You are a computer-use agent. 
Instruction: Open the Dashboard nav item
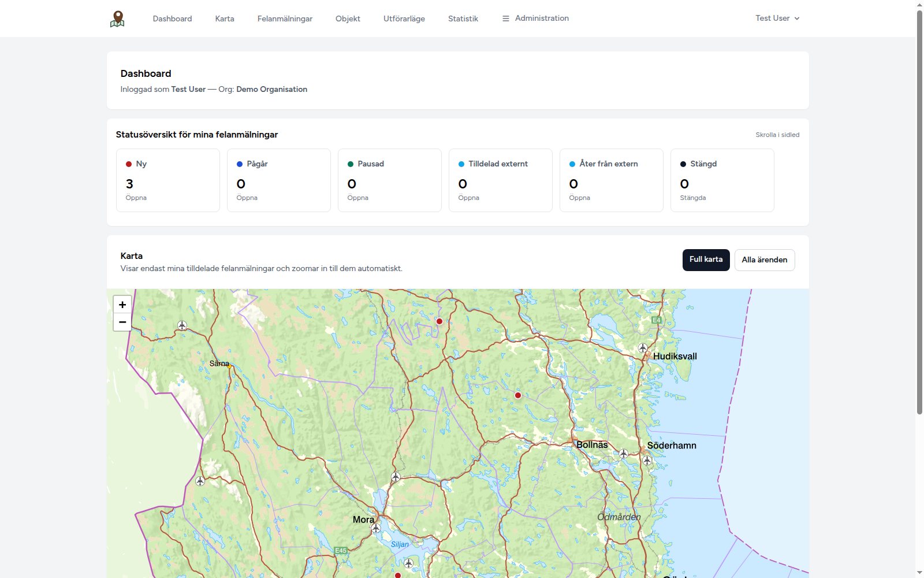[172, 18]
